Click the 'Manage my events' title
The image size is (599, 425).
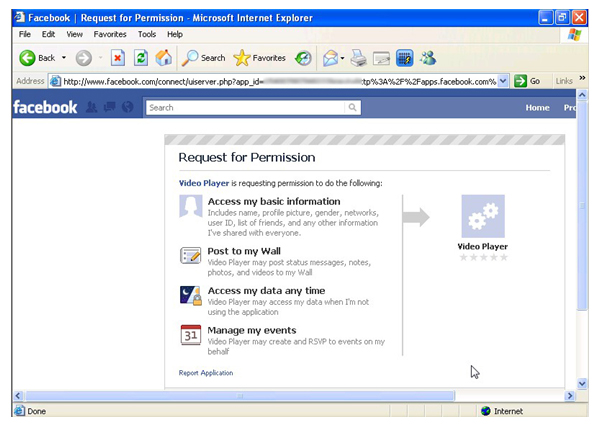(x=252, y=330)
